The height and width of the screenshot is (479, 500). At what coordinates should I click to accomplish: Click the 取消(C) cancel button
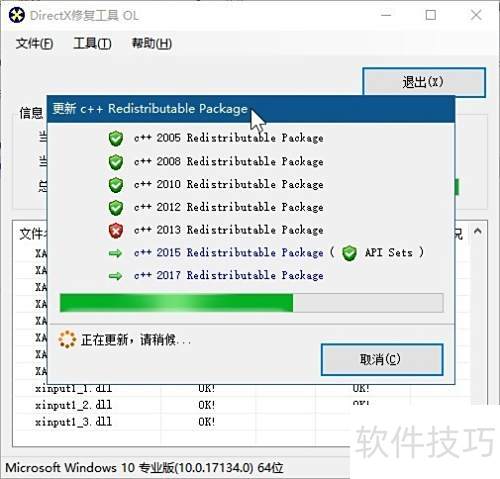[382, 360]
